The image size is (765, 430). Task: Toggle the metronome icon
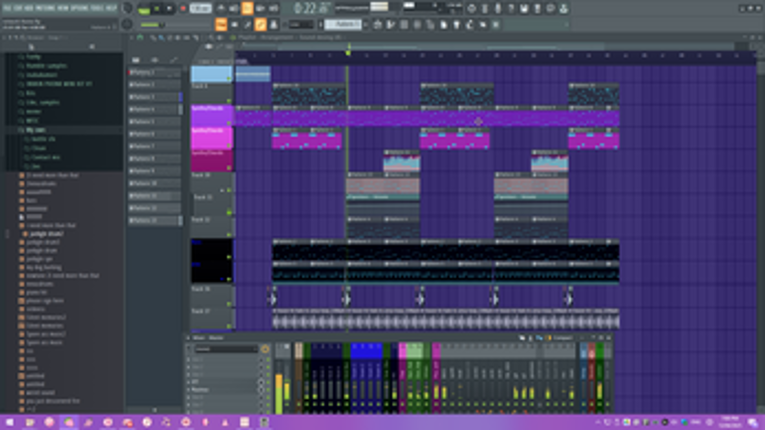point(221,8)
